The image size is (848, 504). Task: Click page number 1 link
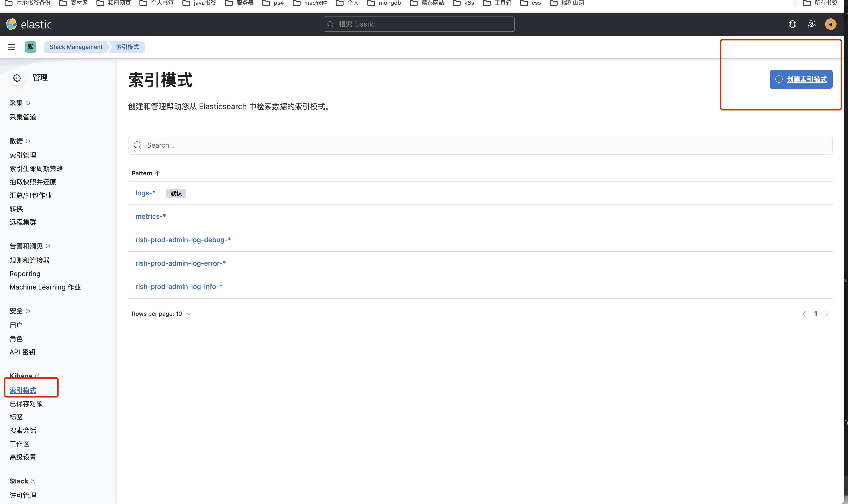click(816, 314)
